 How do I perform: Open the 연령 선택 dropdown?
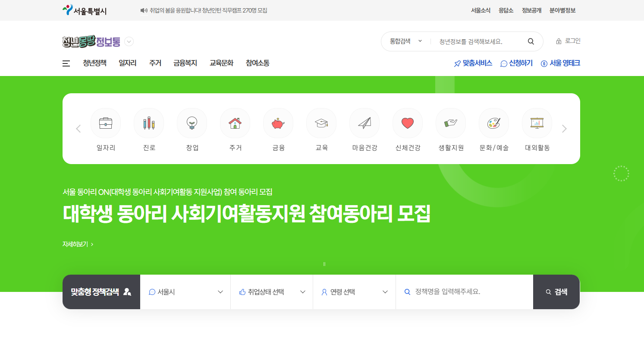click(354, 291)
